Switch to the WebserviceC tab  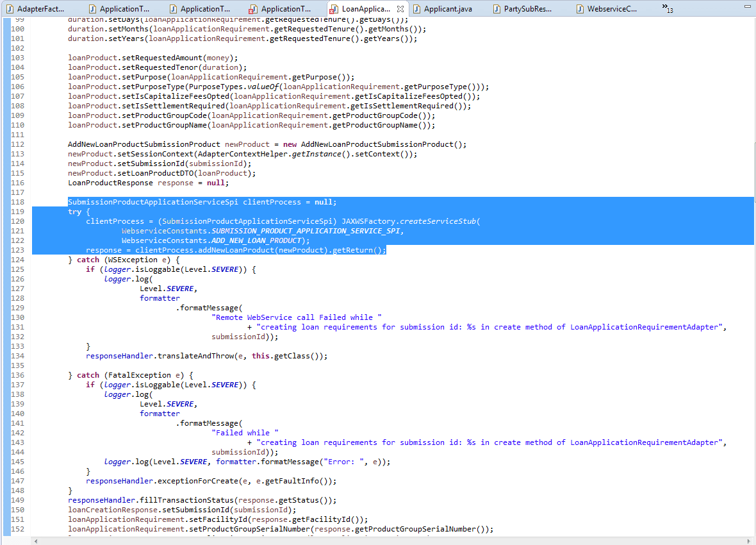[612, 8]
